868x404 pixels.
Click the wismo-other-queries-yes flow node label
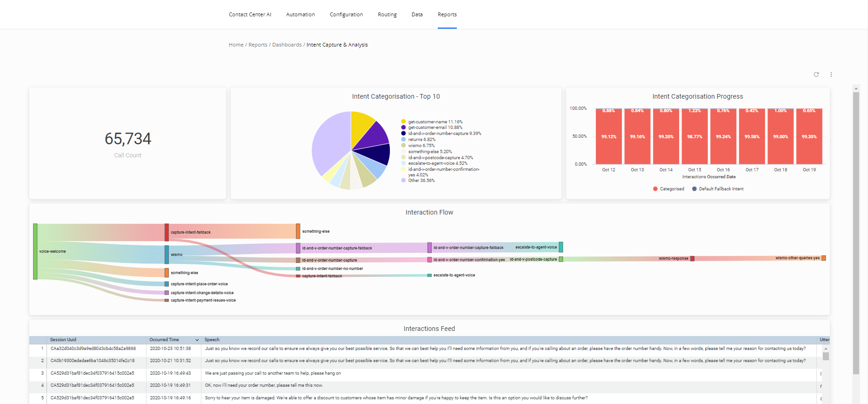click(x=797, y=258)
